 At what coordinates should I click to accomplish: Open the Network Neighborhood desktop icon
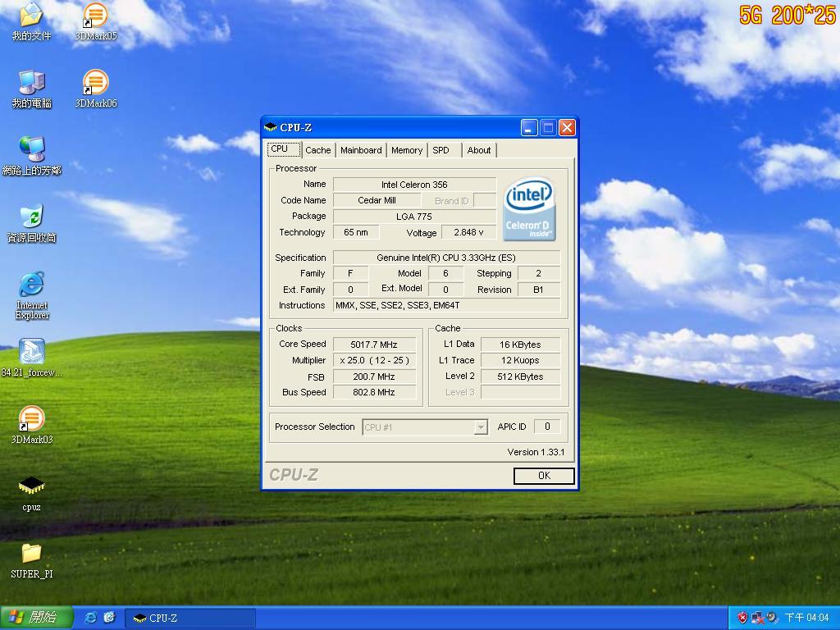[32, 156]
